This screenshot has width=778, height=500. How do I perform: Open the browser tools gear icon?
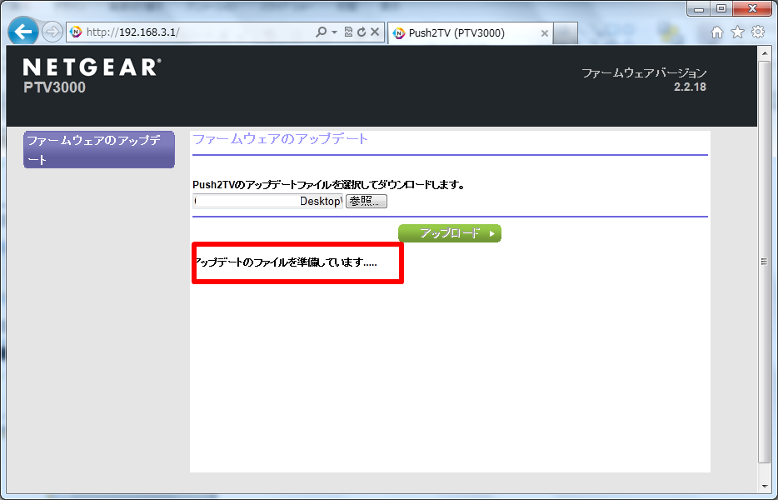[758, 32]
